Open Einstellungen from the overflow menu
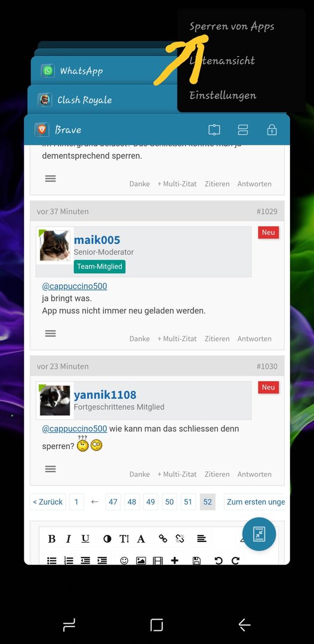This screenshot has height=644, width=314. click(x=223, y=95)
